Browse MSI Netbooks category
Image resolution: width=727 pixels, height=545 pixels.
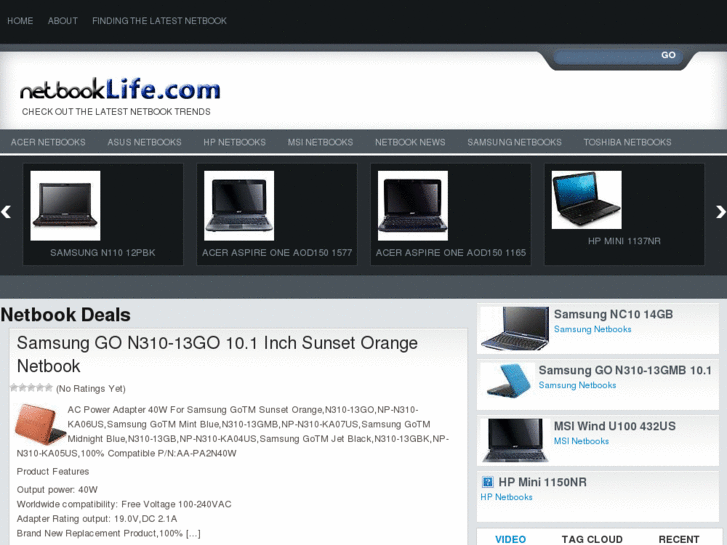coord(320,142)
